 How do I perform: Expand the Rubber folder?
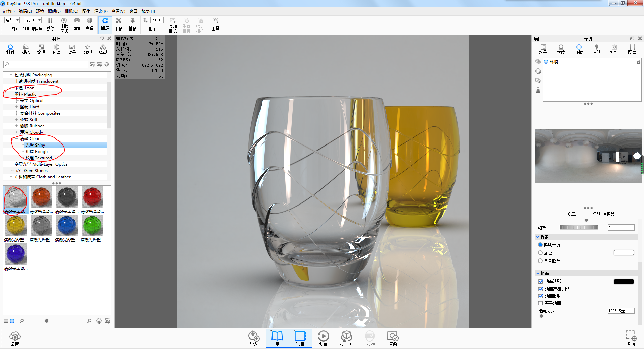[x=16, y=126]
